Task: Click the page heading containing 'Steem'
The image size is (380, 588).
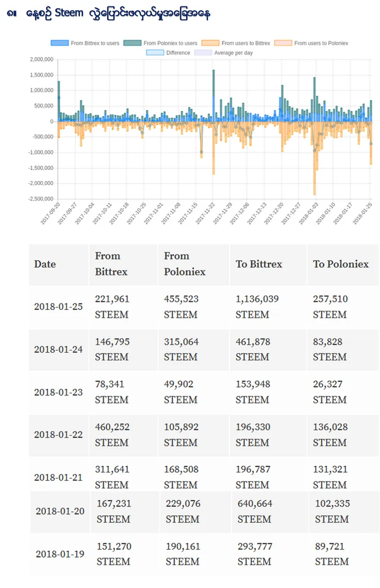Action: pos(109,14)
